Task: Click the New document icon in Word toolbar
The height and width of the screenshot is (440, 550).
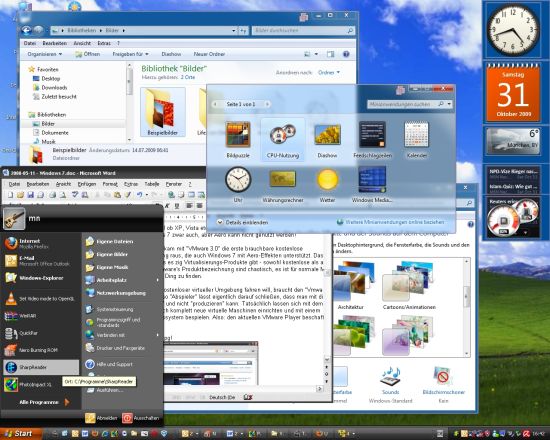Action: tap(10, 195)
